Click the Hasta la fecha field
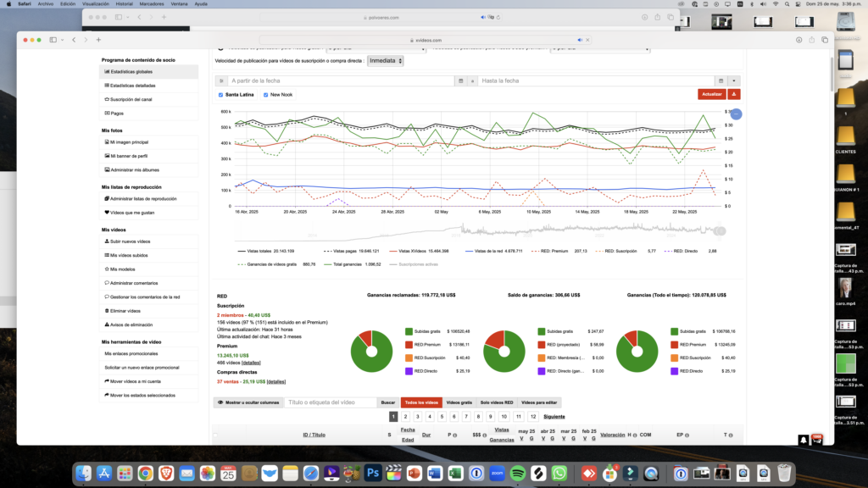This screenshot has width=868, height=488. pos(596,80)
